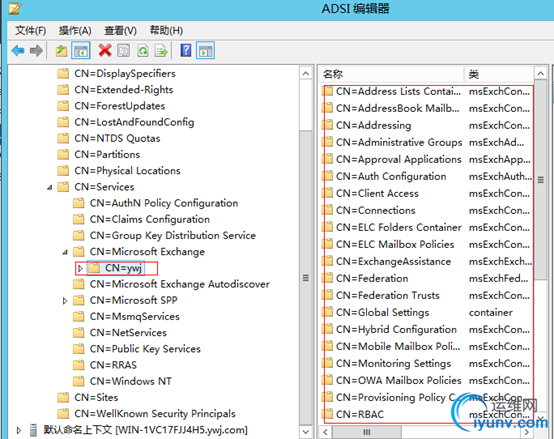The image size is (554, 439).
Task: Select CN=Group Key Distribution Service item
Action: click(173, 235)
